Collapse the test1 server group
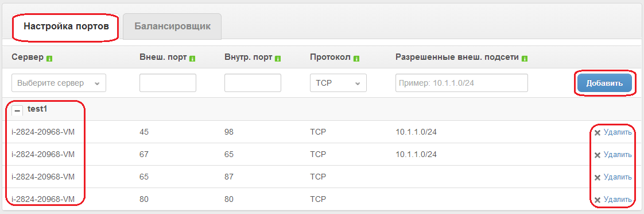Screen dimensions: 644x214 (x=17, y=110)
